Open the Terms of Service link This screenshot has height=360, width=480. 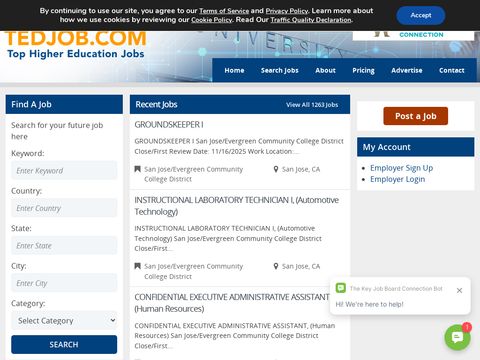224,11
